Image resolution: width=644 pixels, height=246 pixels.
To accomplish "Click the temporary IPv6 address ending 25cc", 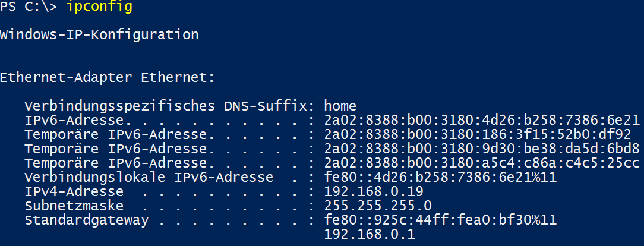I will tap(482, 163).
